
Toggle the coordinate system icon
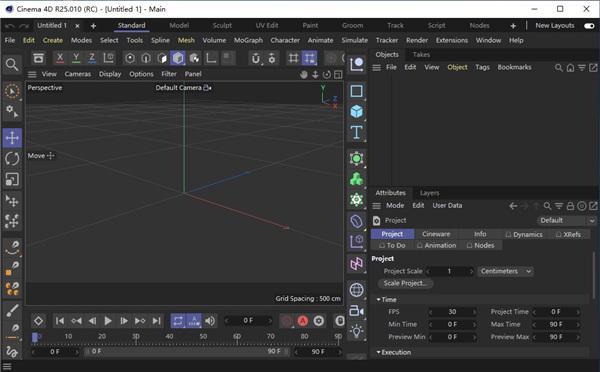[x=109, y=58]
